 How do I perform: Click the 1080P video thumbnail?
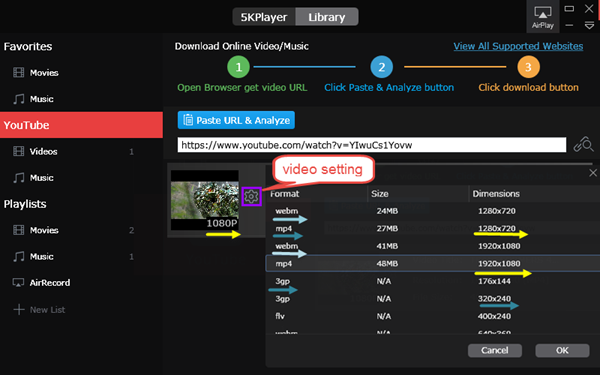pos(205,200)
